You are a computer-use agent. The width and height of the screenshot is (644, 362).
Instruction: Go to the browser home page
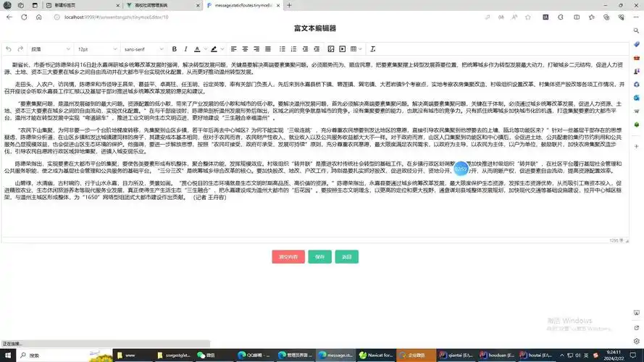coord(38,17)
